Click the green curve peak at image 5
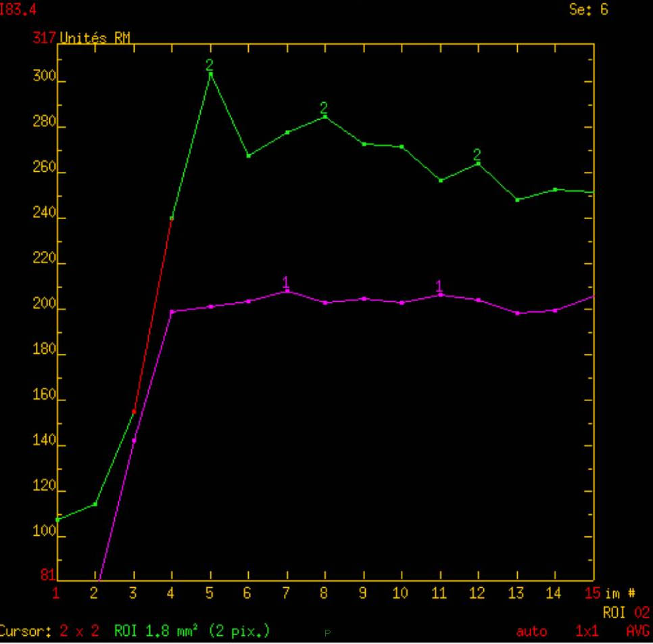 point(210,73)
